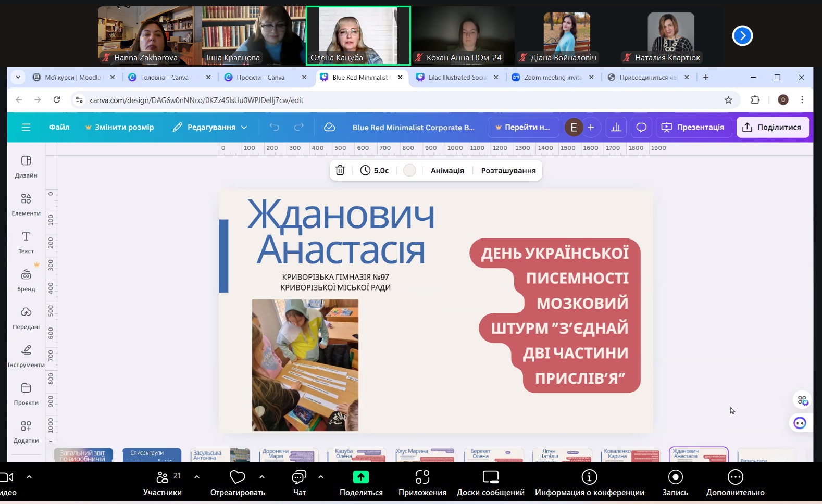
Task: Select the Text tool in sidebar
Action: (x=26, y=242)
